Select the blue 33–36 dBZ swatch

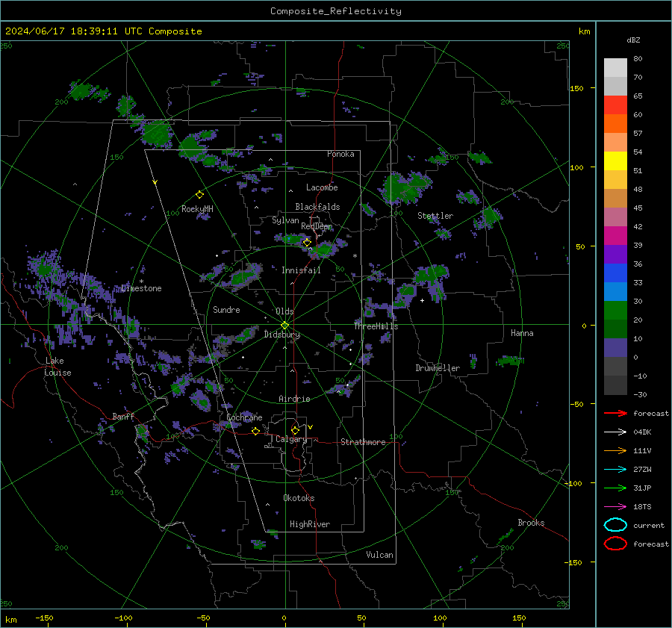point(615,273)
